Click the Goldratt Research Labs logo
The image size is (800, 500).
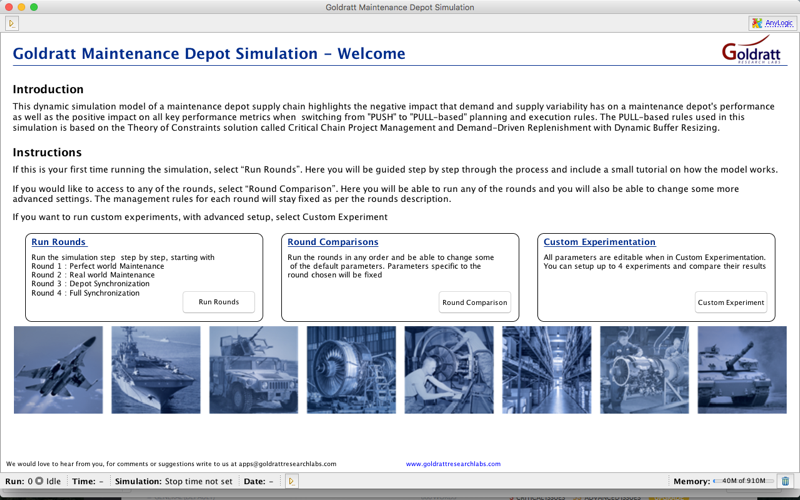[751, 49]
